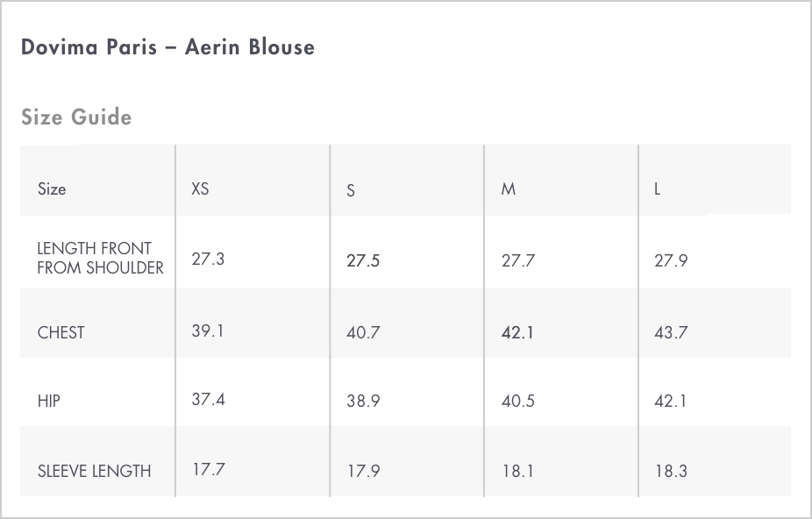Click the 27.3 length value for XS
Viewport: 812px width, 519px height.
pyautogui.click(x=208, y=259)
